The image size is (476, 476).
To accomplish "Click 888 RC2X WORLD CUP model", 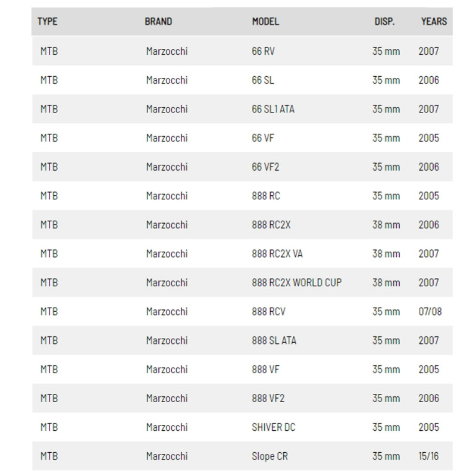I will [296, 283].
